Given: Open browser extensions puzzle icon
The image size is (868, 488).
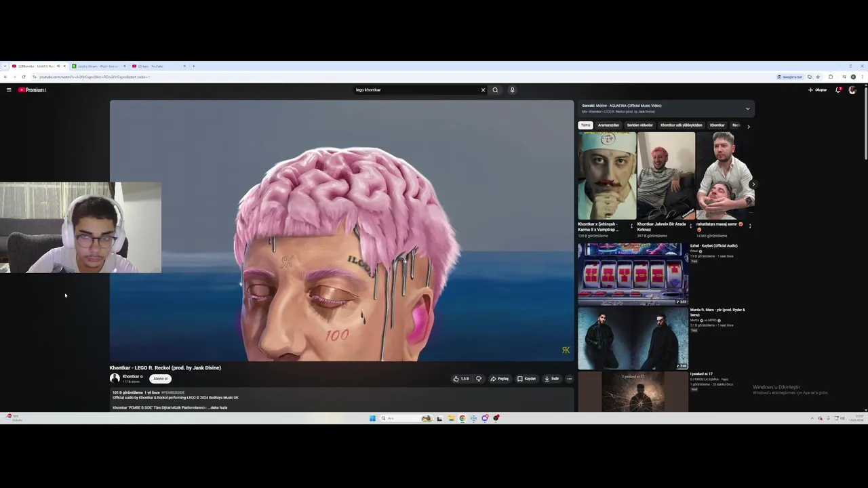Looking at the screenshot, I should [x=831, y=77].
